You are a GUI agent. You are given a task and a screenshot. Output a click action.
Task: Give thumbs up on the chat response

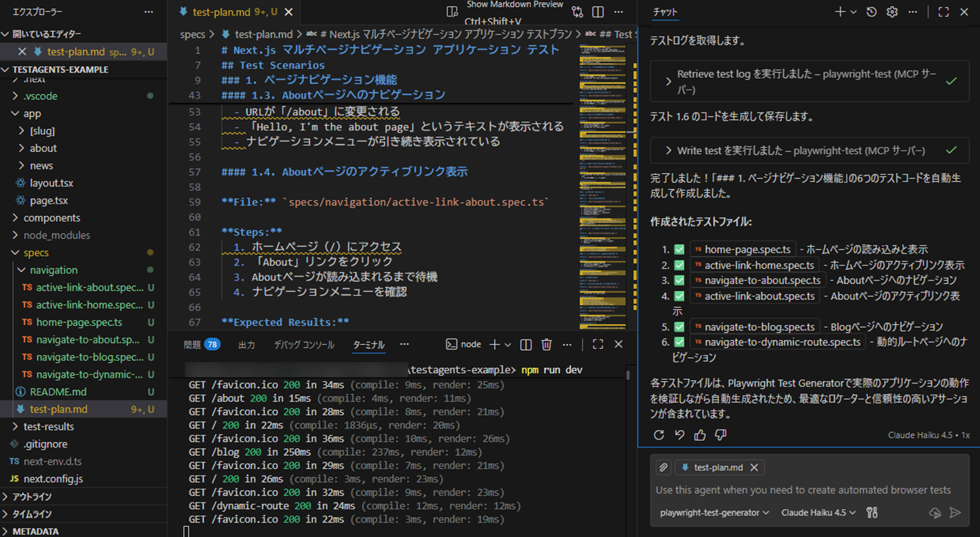coord(699,435)
